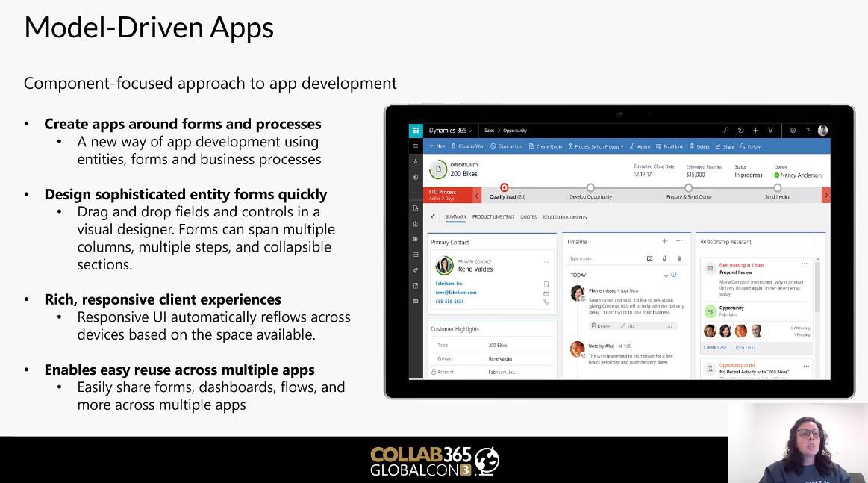868x483 pixels.
Task: Click Open Email in the Relationship Assistant
Action: click(744, 348)
